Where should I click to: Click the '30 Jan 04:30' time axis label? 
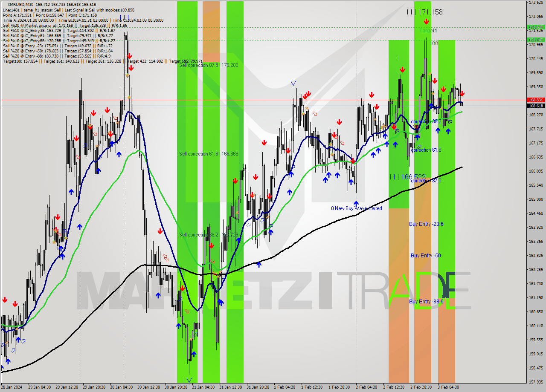click(x=121, y=387)
